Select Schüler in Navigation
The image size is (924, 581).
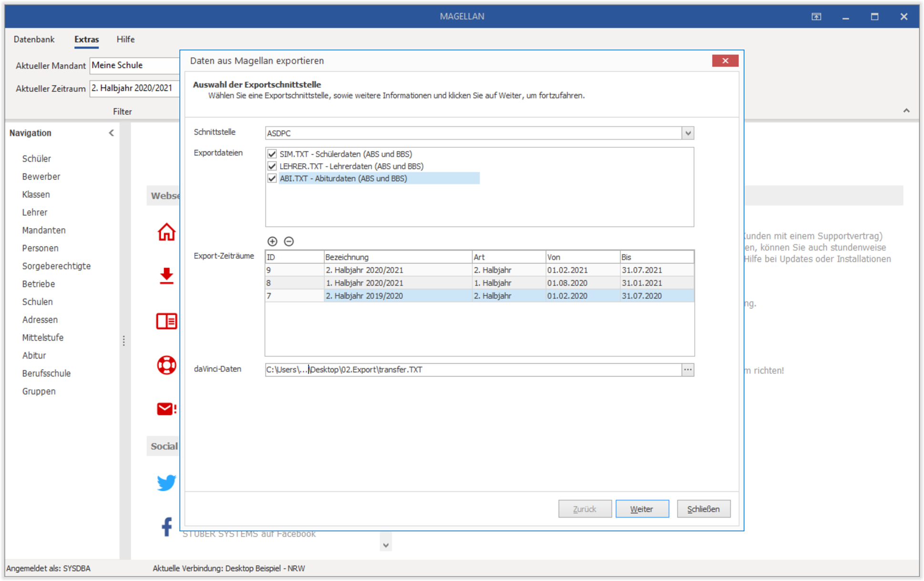36,159
